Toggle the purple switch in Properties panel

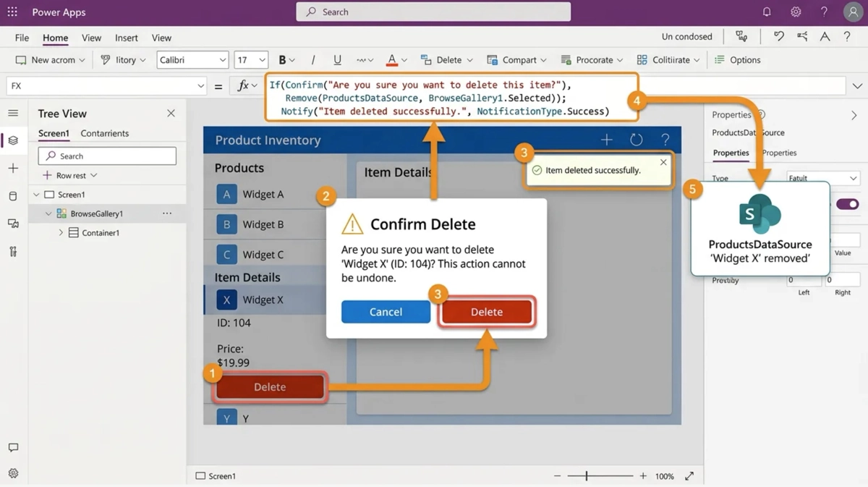(x=847, y=204)
